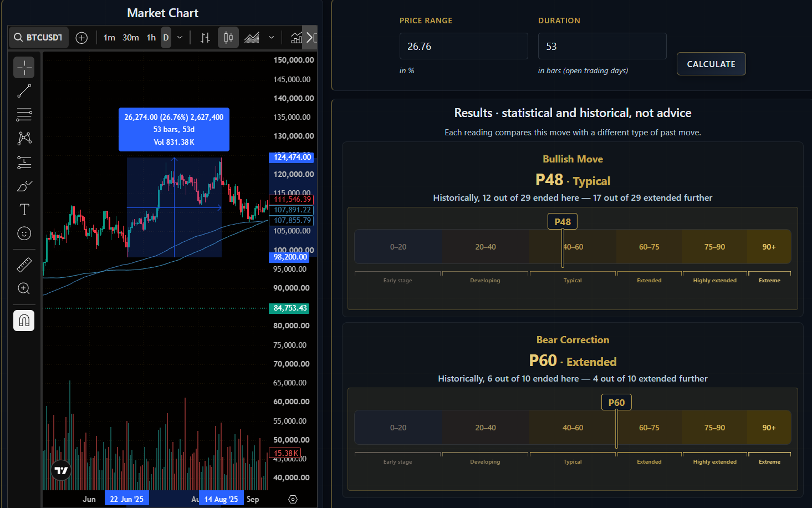Select the text annotation tool

coord(24,210)
